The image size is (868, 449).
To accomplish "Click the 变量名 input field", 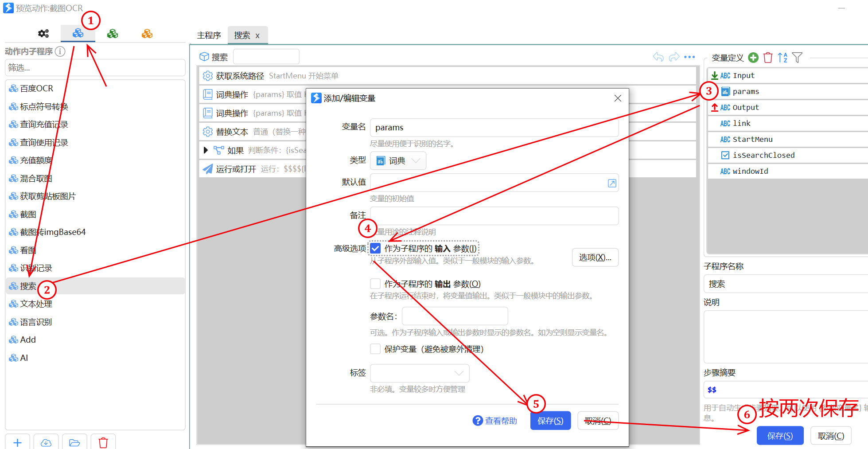I will 494,128.
